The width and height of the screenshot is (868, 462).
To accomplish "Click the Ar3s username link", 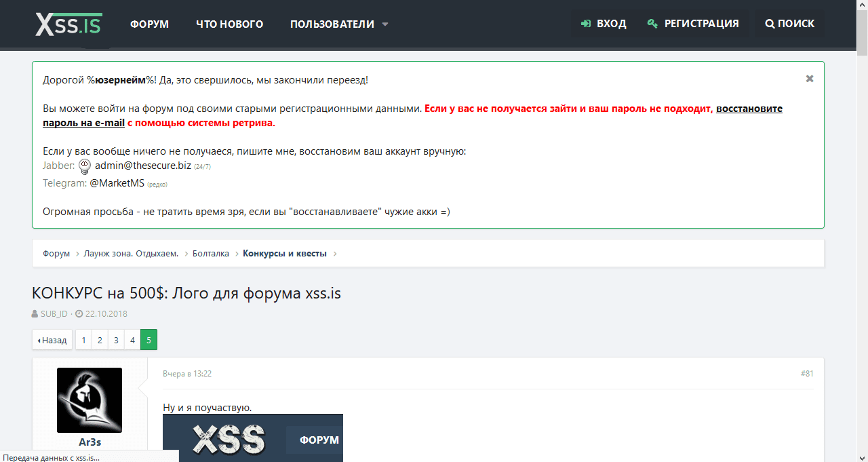I will pyautogui.click(x=89, y=442).
